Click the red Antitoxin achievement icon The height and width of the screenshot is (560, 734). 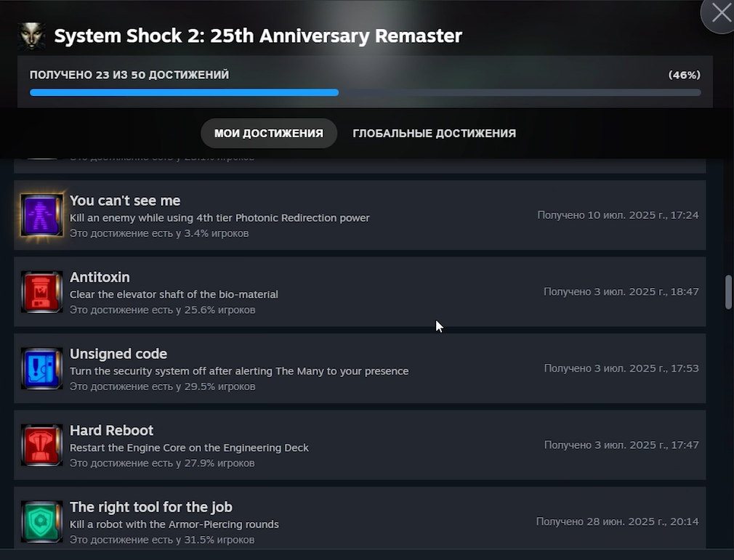[x=41, y=292]
